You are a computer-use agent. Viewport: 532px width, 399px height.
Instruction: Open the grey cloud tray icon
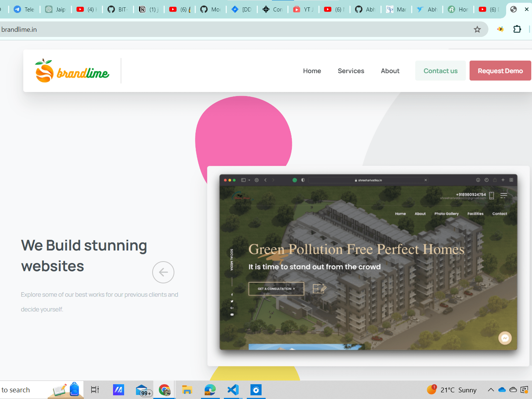(x=513, y=390)
